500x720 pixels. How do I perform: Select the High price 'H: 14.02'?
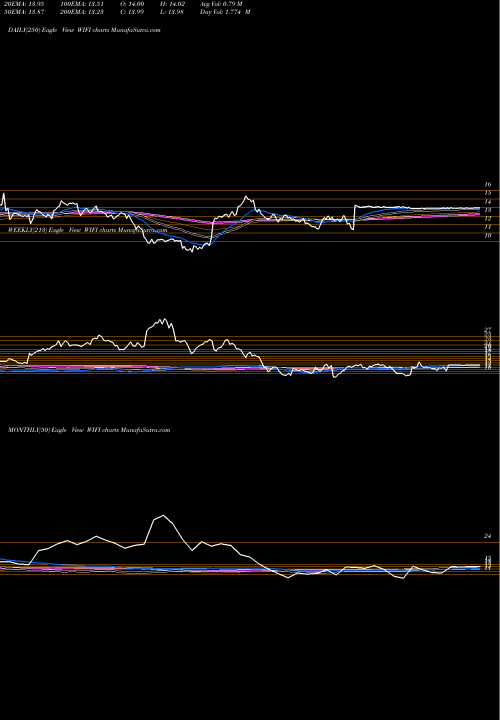click(174, 4)
